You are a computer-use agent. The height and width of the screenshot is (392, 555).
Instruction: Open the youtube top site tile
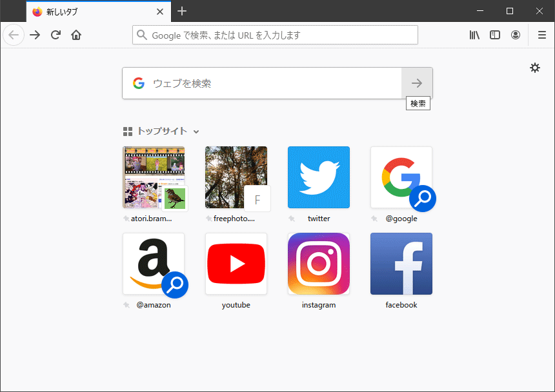point(236,264)
